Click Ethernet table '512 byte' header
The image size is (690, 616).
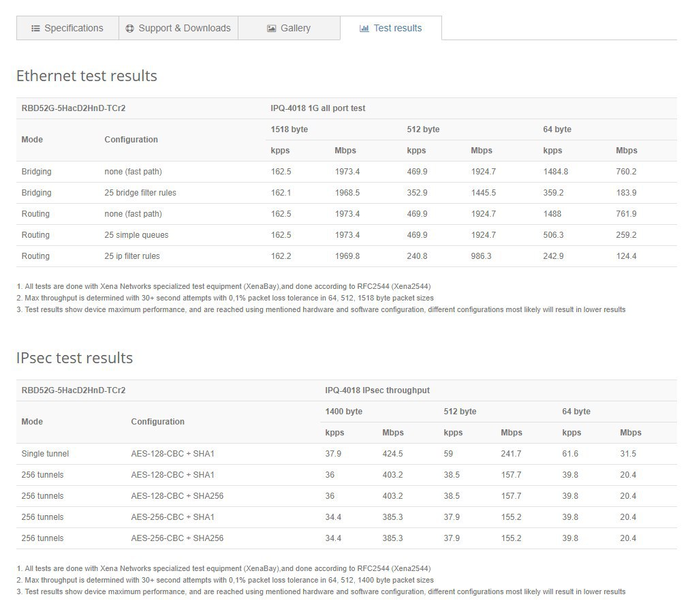click(423, 129)
